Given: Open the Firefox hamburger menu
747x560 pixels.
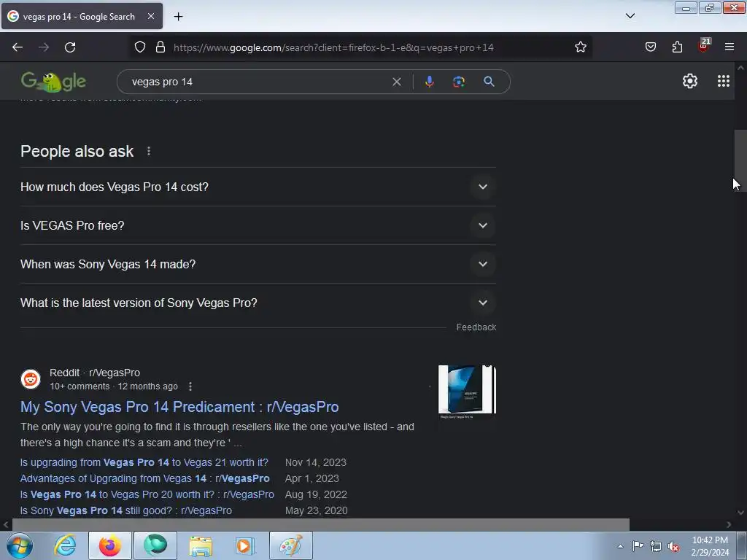Looking at the screenshot, I should (729, 47).
